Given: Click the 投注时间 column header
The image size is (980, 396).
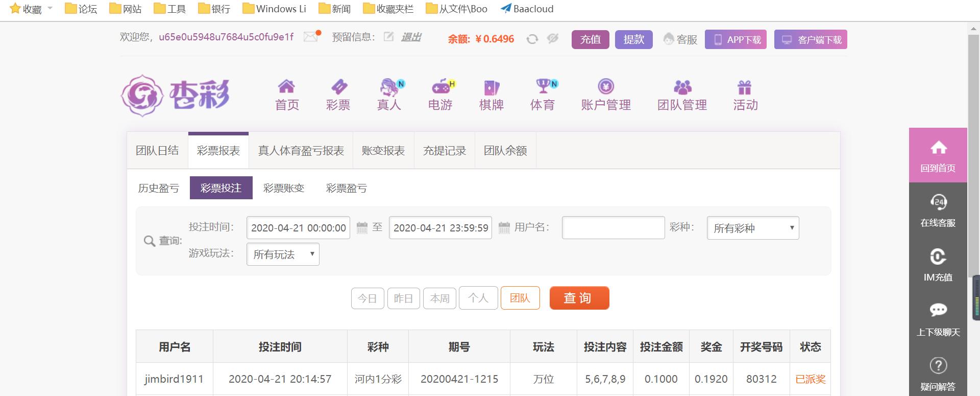Looking at the screenshot, I should coord(280,347).
